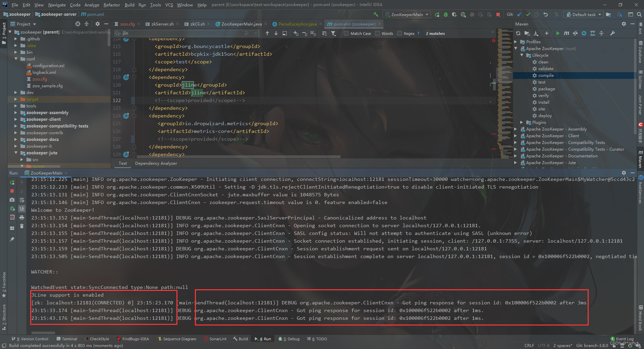Expand the Maven Profiles node
The width and height of the screenshot is (644, 349).
(x=516, y=42)
